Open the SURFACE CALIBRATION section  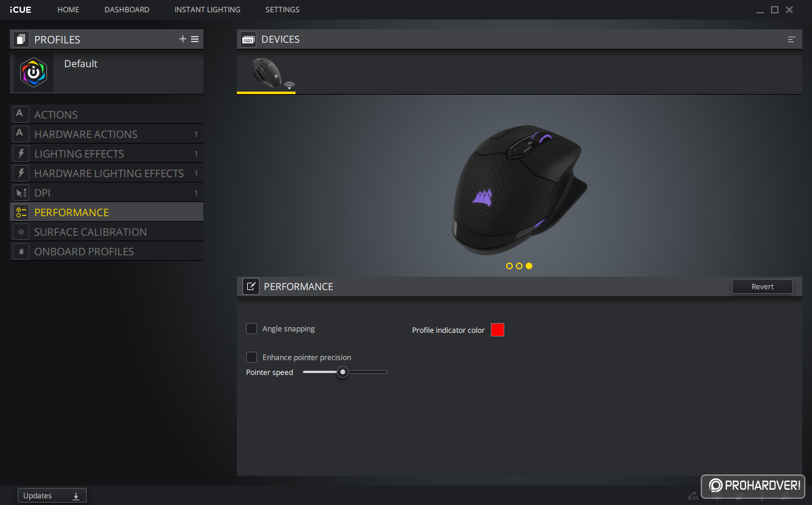(x=107, y=231)
